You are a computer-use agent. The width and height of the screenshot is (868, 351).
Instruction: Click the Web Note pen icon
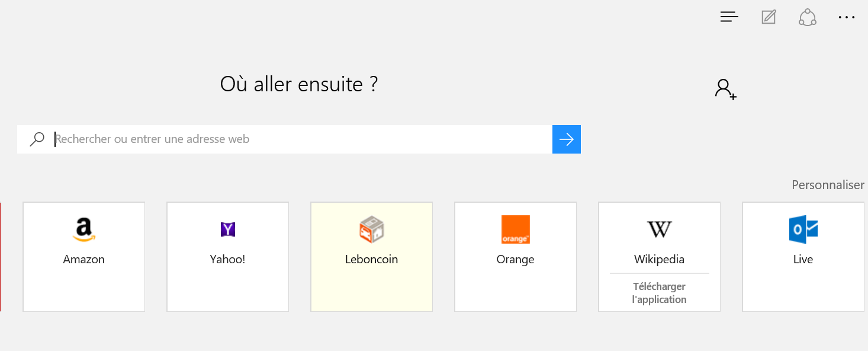[x=769, y=17]
